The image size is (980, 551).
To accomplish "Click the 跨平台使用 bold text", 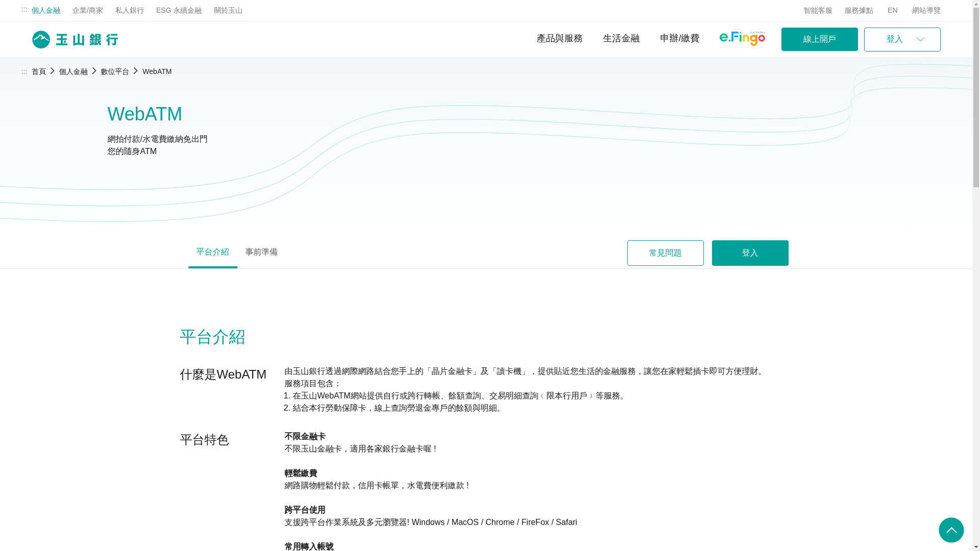I will point(305,510).
